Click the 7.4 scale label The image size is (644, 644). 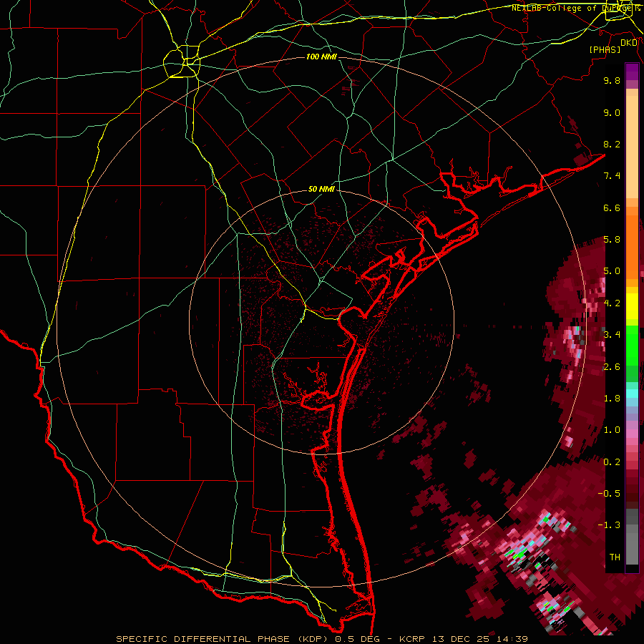[x=612, y=176]
